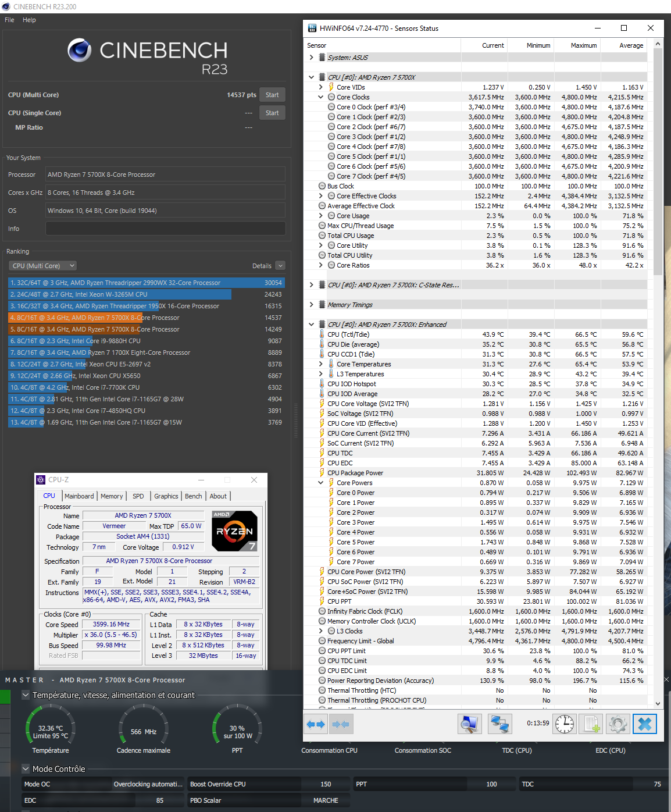The image size is (671, 812).
Task: Click the Info input field in Cinebench
Action: click(165, 229)
